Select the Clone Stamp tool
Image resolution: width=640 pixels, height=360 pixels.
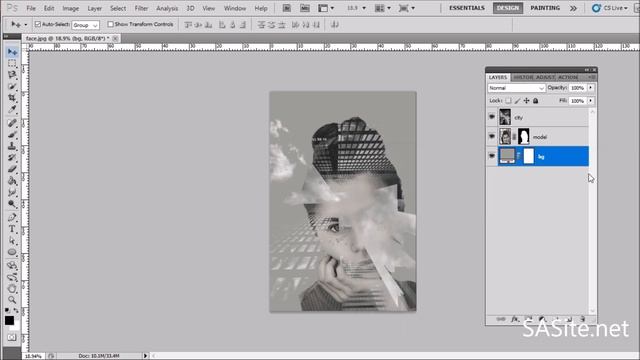12,146
